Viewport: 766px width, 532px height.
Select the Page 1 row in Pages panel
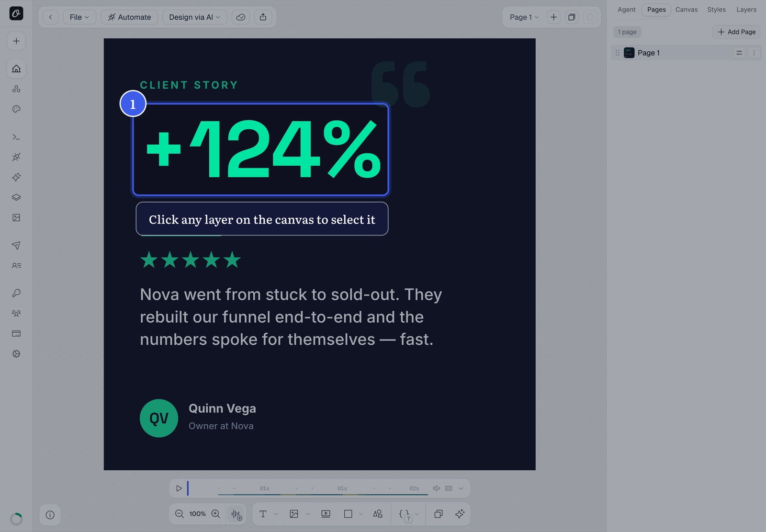686,53
